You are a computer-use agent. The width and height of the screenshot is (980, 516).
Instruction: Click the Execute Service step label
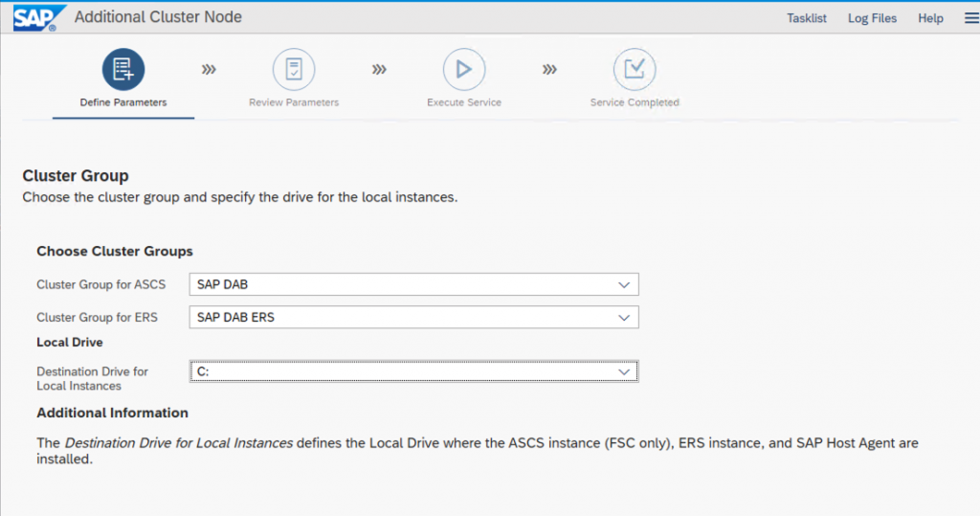point(464,101)
